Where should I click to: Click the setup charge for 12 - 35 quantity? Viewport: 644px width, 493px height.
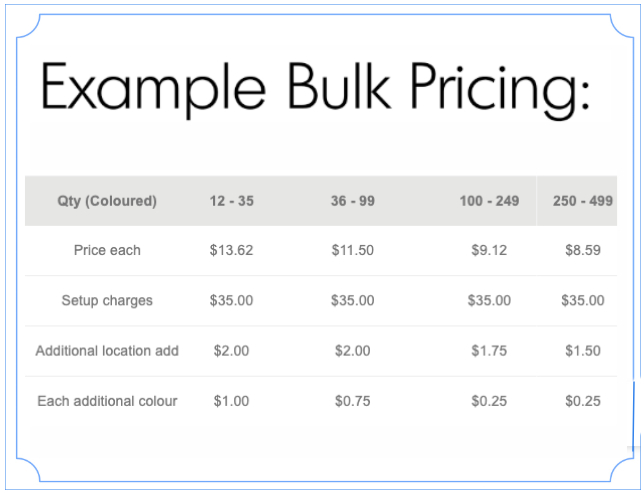[x=232, y=300]
